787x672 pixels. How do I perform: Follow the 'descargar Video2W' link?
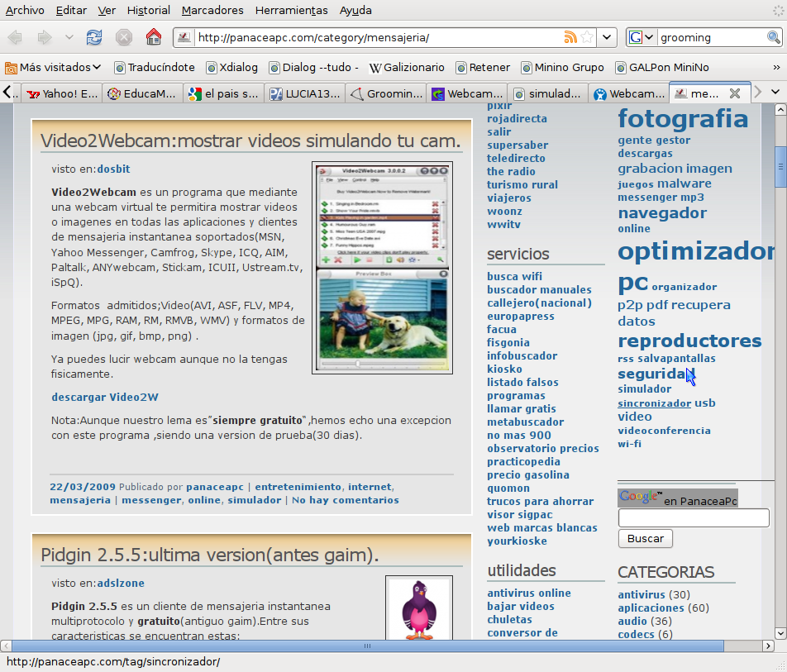click(x=105, y=397)
